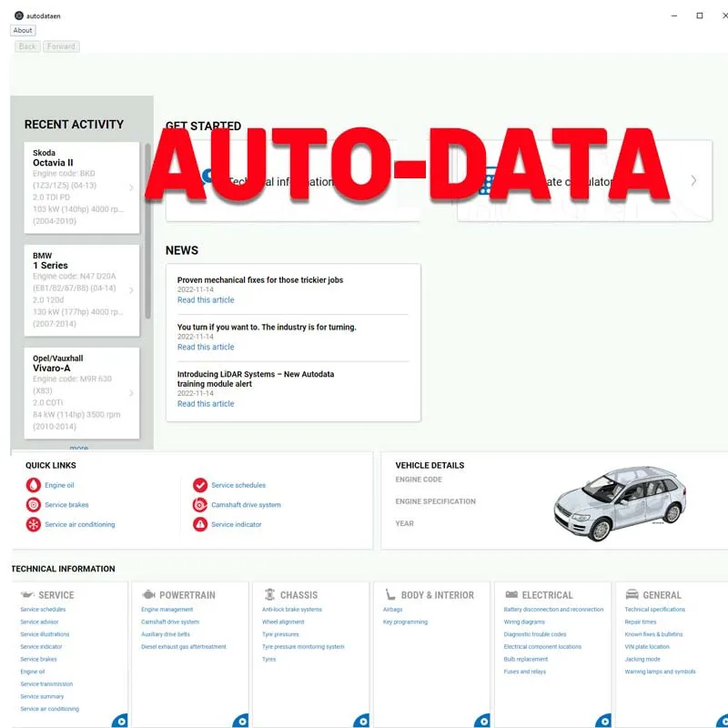
Task: Show more recent activity
Action: 78,448
